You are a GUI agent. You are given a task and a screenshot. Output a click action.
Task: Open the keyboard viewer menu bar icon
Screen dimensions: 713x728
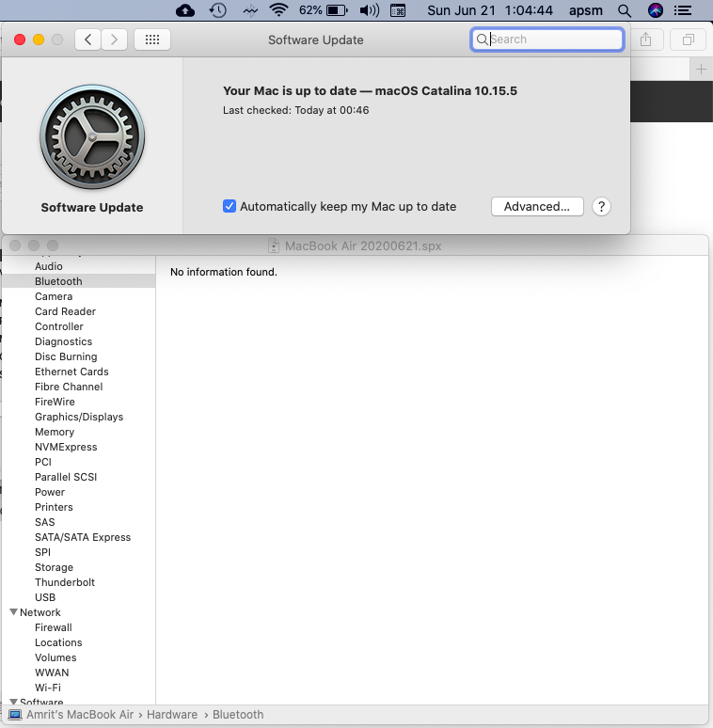point(398,10)
